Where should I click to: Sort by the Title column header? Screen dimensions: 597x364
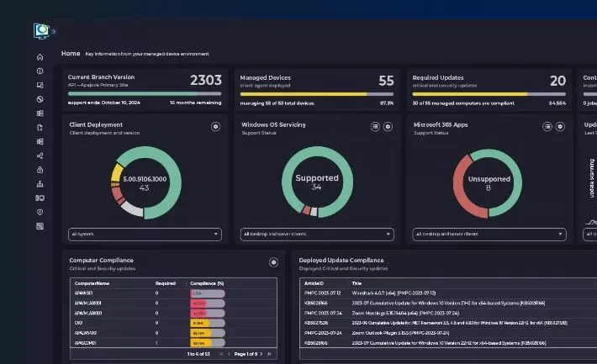point(357,283)
